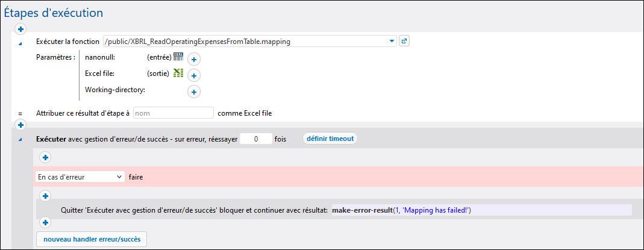The height and width of the screenshot is (250, 644).
Task: Click the make-error-result expression field
Action: point(481,210)
